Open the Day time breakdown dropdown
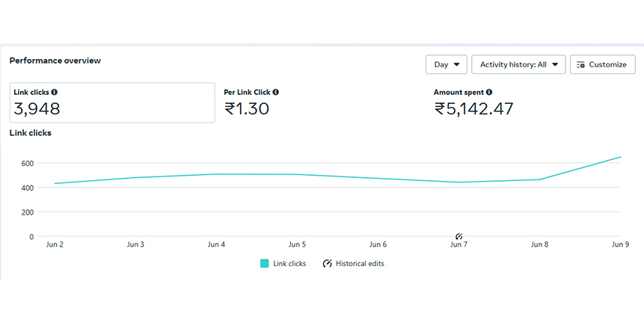The width and height of the screenshot is (644, 323). click(447, 64)
